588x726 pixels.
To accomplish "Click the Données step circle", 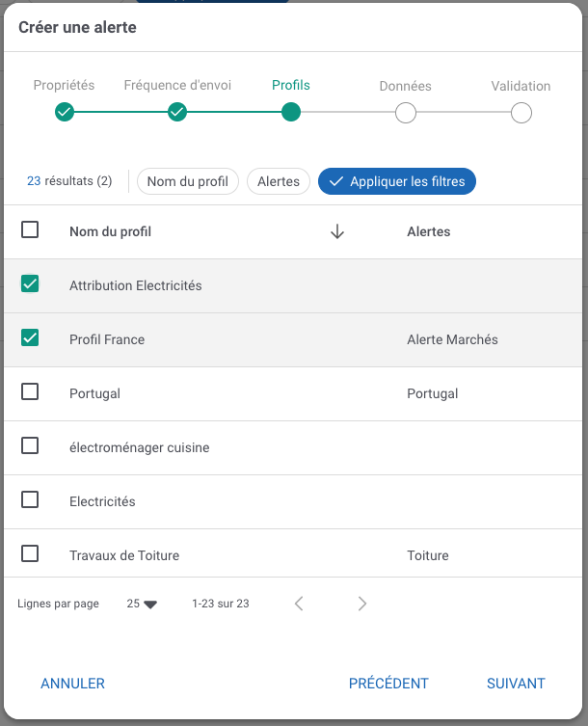I will [406, 113].
